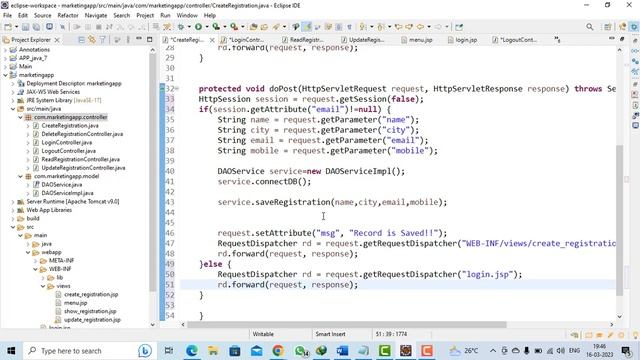
Task: Click the Windows taskbar search box
Action: coord(89,351)
